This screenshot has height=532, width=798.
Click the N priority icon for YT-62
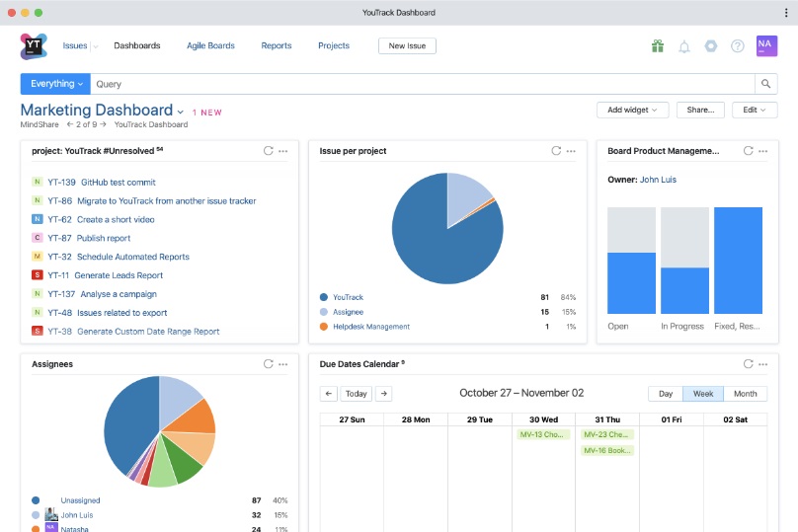[38, 219]
